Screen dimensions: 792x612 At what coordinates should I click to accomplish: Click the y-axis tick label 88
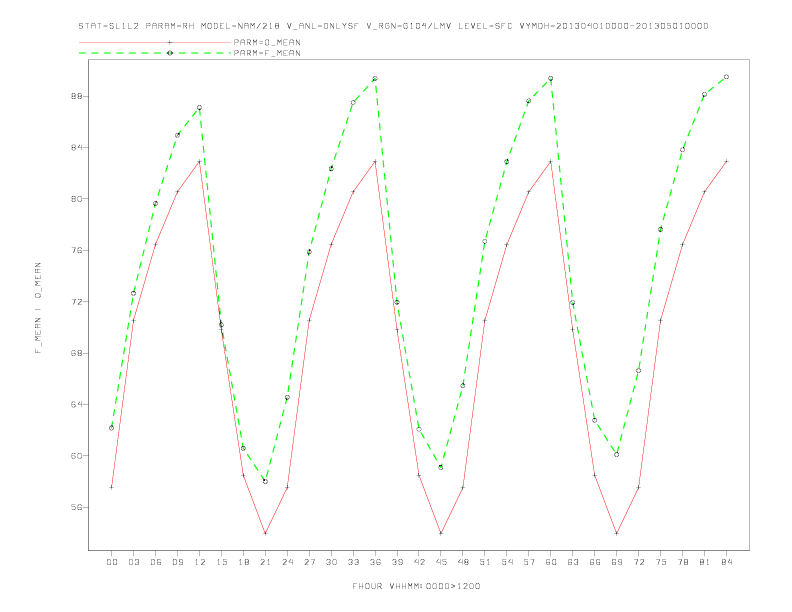coord(77,96)
